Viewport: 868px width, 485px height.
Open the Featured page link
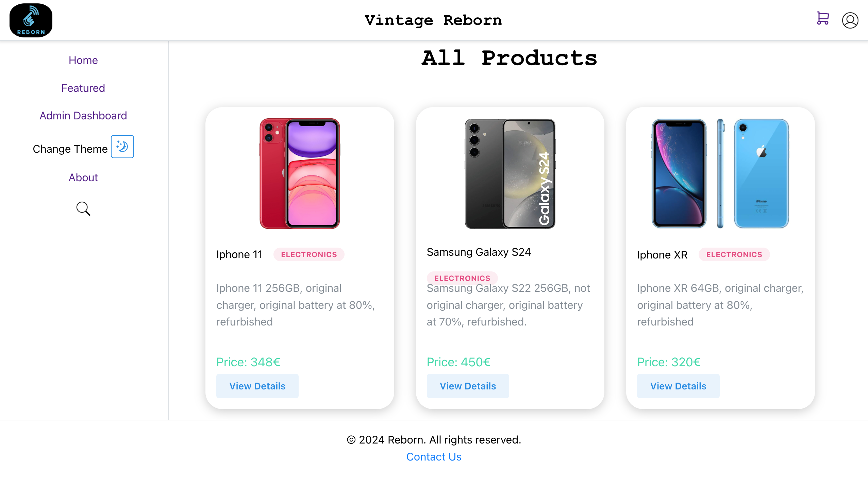click(x=83, y=88)
